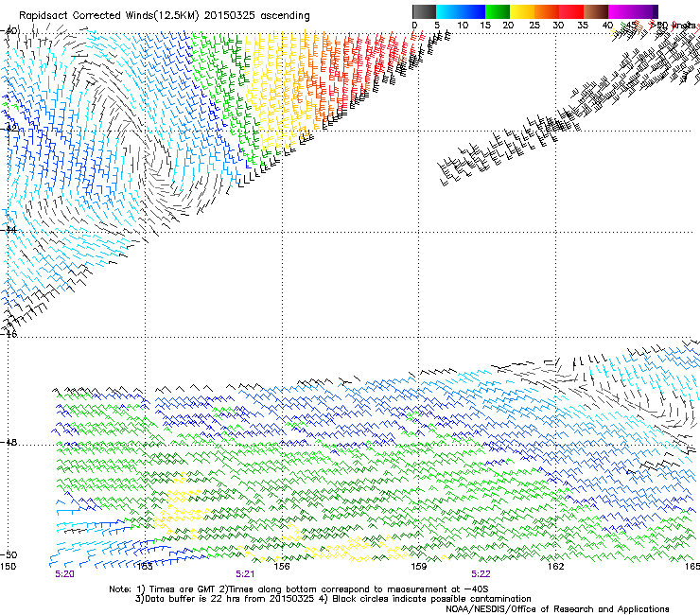This screenshot has width=700, height=615.
Task: Click the -48 latitude label
Action: (9, 442)
